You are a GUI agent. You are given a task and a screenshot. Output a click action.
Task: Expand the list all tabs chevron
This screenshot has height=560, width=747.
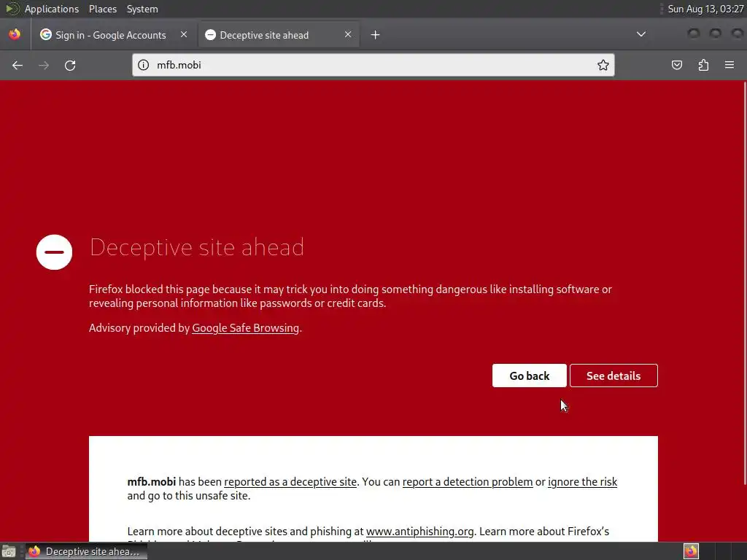(641, 34)
